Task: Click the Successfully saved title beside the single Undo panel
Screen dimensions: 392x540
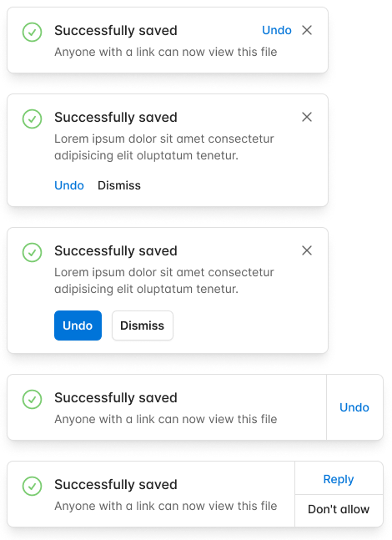Action: [x=116, y=398]
